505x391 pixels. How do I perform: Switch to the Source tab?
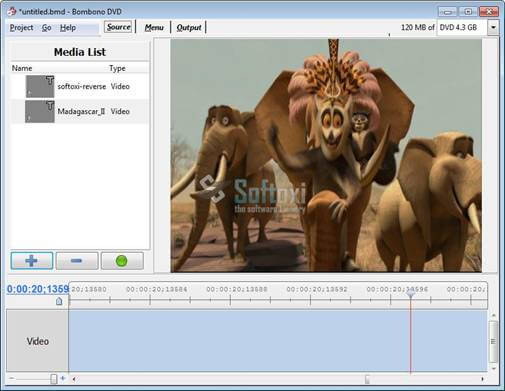[x=118, y=27]
